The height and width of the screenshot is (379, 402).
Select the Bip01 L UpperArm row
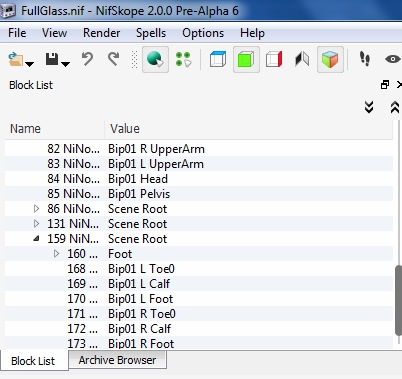pyautogui.click(x=199, y=164)
